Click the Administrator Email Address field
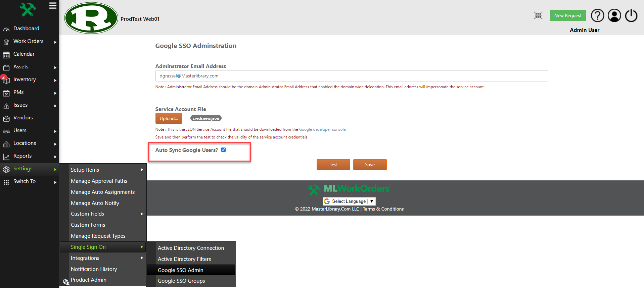Viewport: 644px width, 288px height. [352, 76]
